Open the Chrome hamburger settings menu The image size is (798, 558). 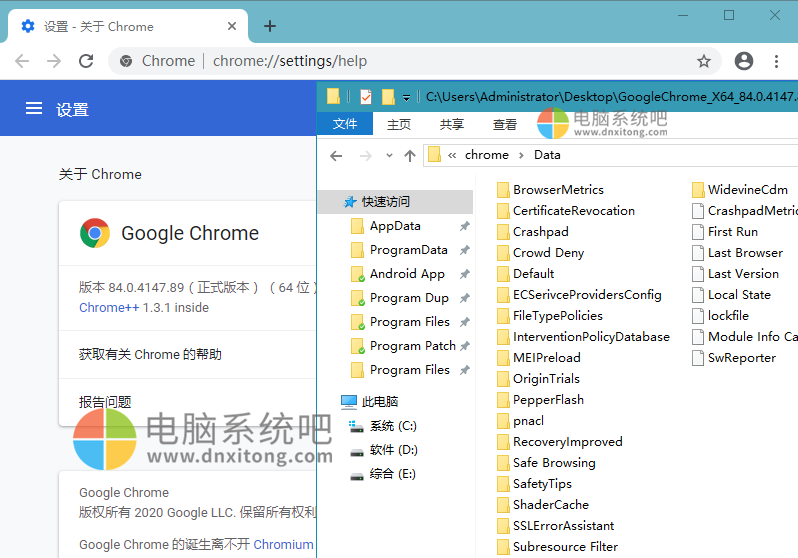tap(34, 108)
